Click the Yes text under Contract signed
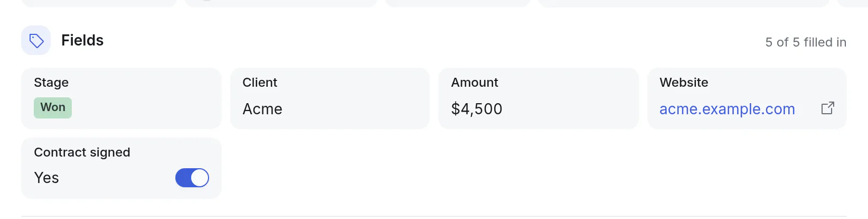The width and height of the screenshot is (868, 219). click(46, 178)
